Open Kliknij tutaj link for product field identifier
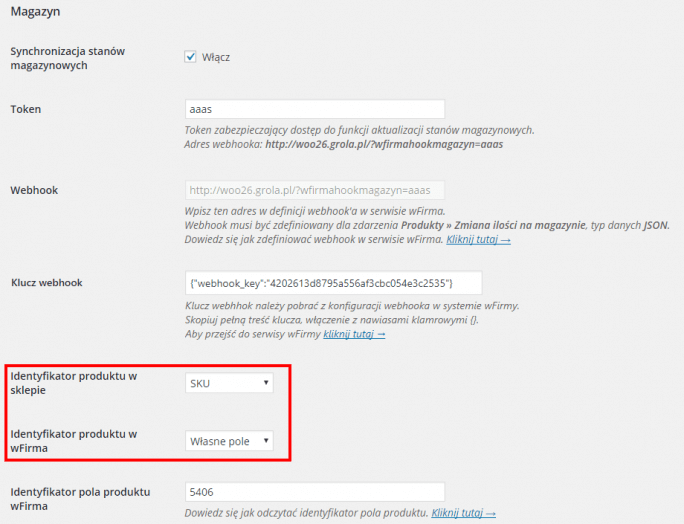Screen dimensions: 684x524 pos(463,513)
